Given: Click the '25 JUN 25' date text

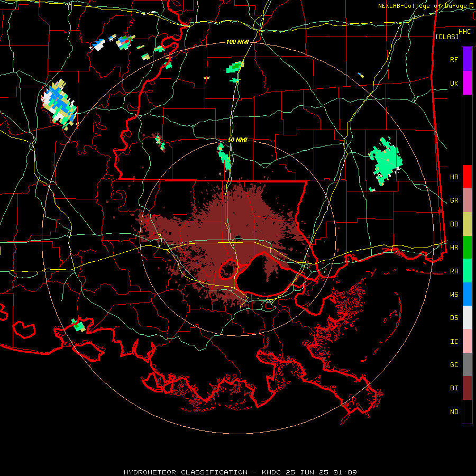Looking at the screenshot, I should [x=307, y=472].
